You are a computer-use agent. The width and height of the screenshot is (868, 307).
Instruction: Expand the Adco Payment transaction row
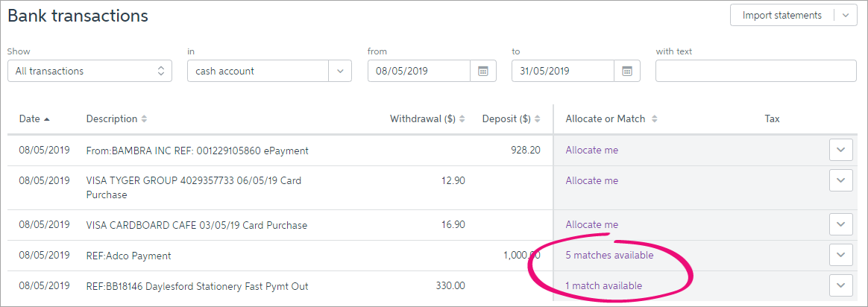(841, 255)
